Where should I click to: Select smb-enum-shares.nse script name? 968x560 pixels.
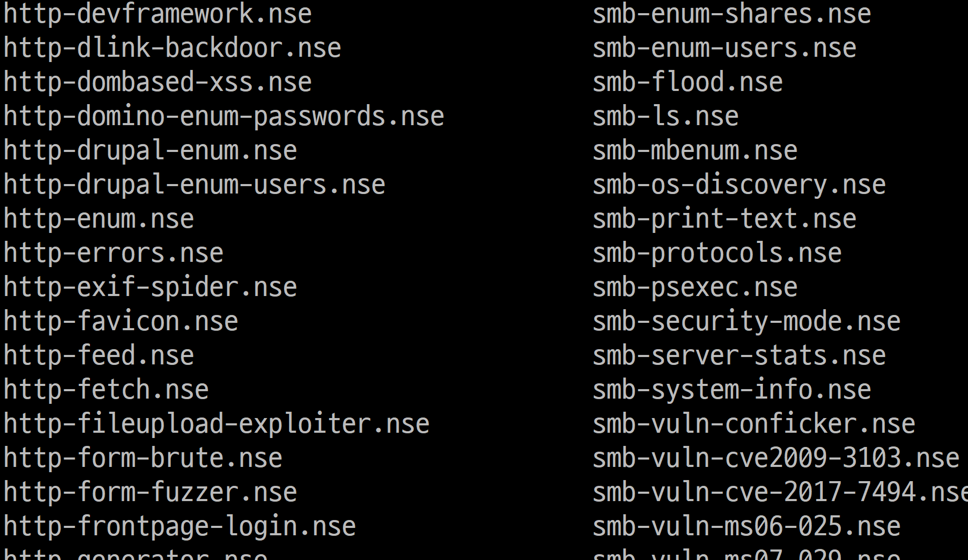[x=732, y=14]
